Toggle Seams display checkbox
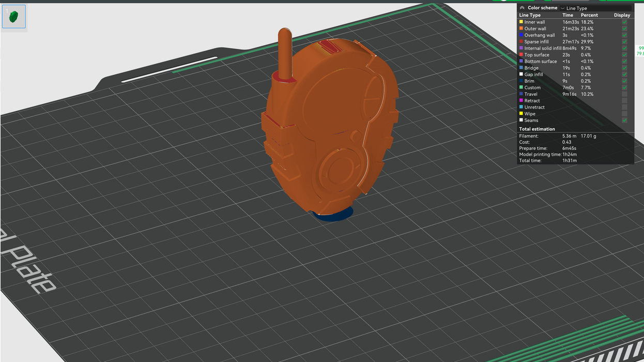Viewport: 644px width, 362px height. pyautogui.click(x=624, y=120)
